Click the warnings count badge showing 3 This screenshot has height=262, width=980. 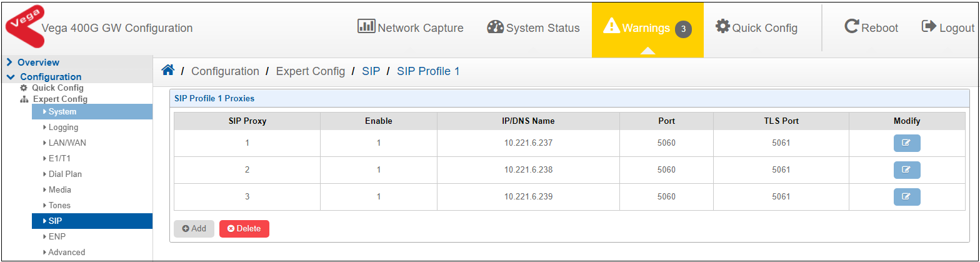(x=683, y=29)
